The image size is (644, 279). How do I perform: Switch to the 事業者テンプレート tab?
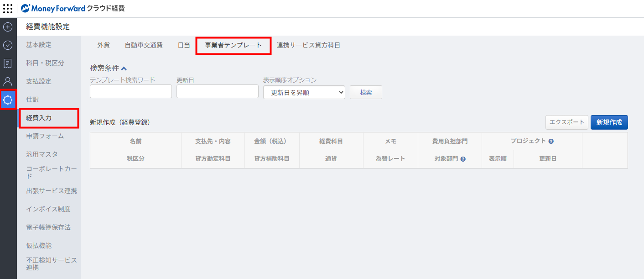pos(234,46)
